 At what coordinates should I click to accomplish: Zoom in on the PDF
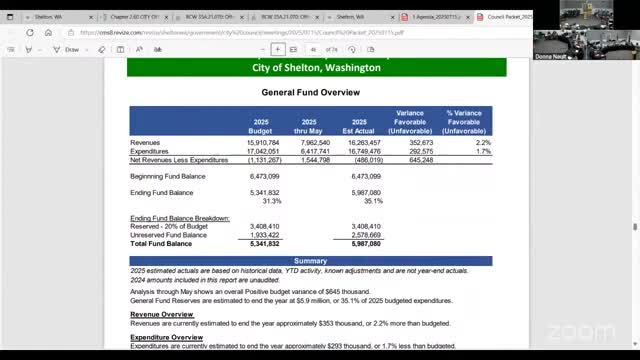278,50
